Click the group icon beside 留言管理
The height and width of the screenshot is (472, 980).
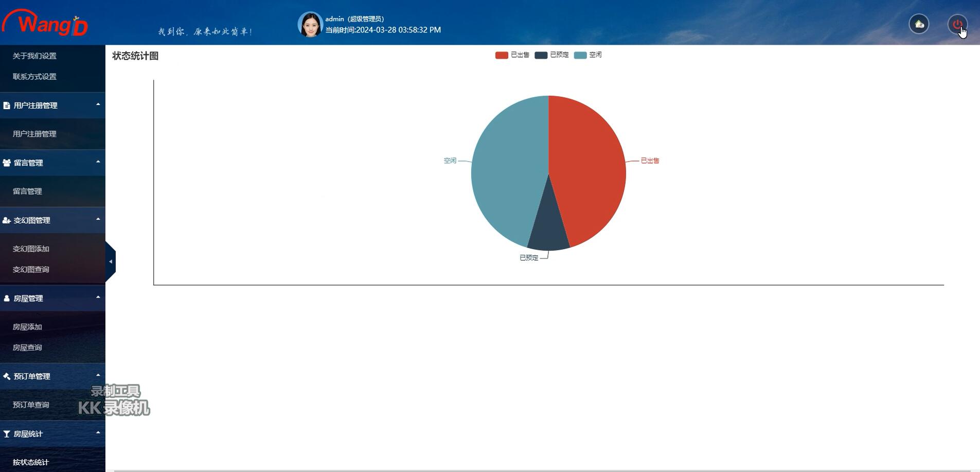pos(7,163)
